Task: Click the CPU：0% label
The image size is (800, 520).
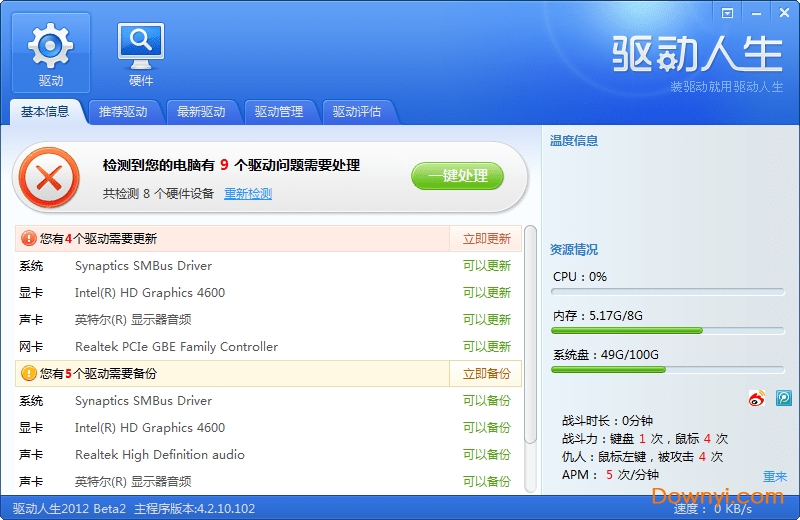Action: pos(580,277)
